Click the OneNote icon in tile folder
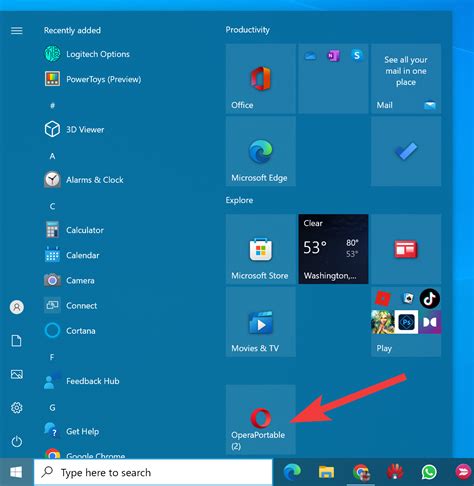Viewport: 474px width, 486px height. (x=333, y=56)
